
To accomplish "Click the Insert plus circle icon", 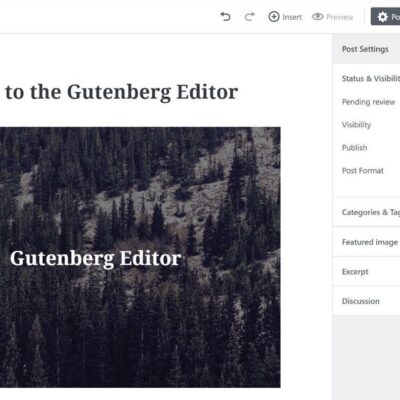I will click(x=274, y=17).
